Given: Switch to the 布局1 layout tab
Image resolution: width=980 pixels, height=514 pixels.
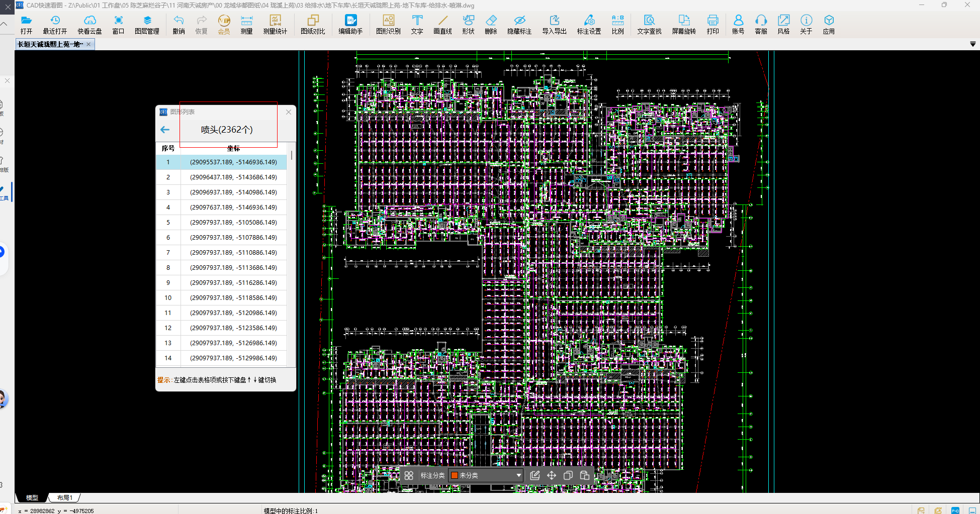Looking at the screenshot, I should 65,497.
